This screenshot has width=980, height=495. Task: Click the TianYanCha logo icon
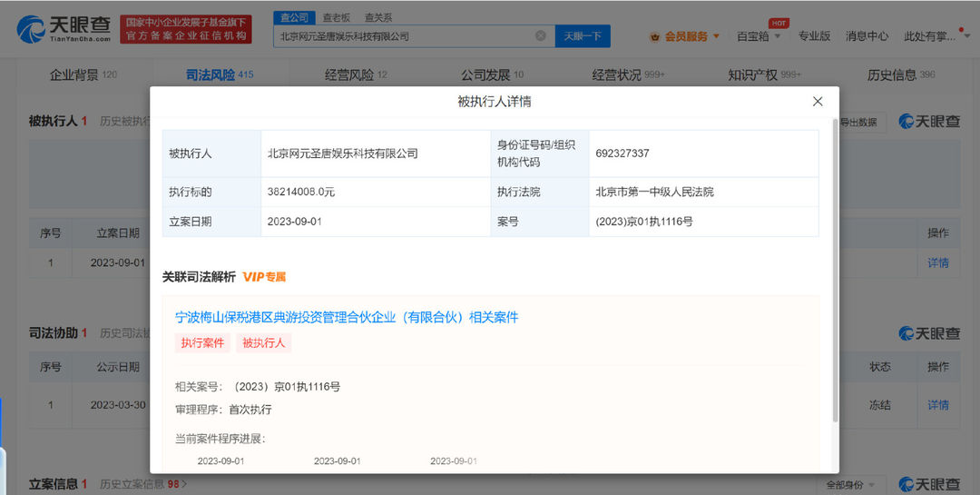(30, 29)
